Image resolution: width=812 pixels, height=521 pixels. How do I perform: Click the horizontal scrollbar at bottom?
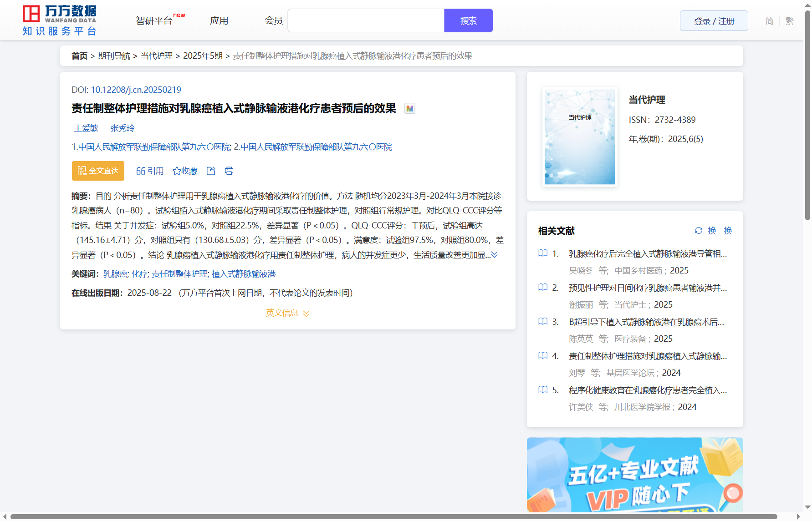click(x=392, y=516)
